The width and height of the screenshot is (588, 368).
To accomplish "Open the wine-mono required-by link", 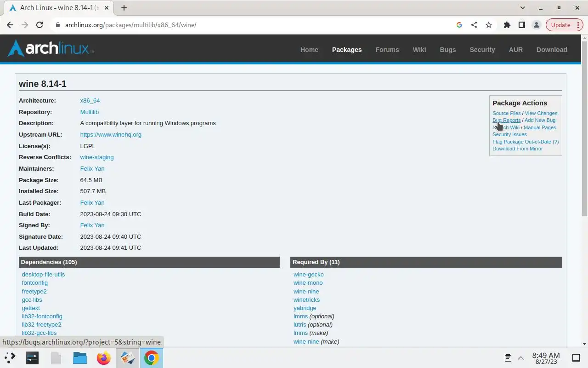I will [308, 283].
